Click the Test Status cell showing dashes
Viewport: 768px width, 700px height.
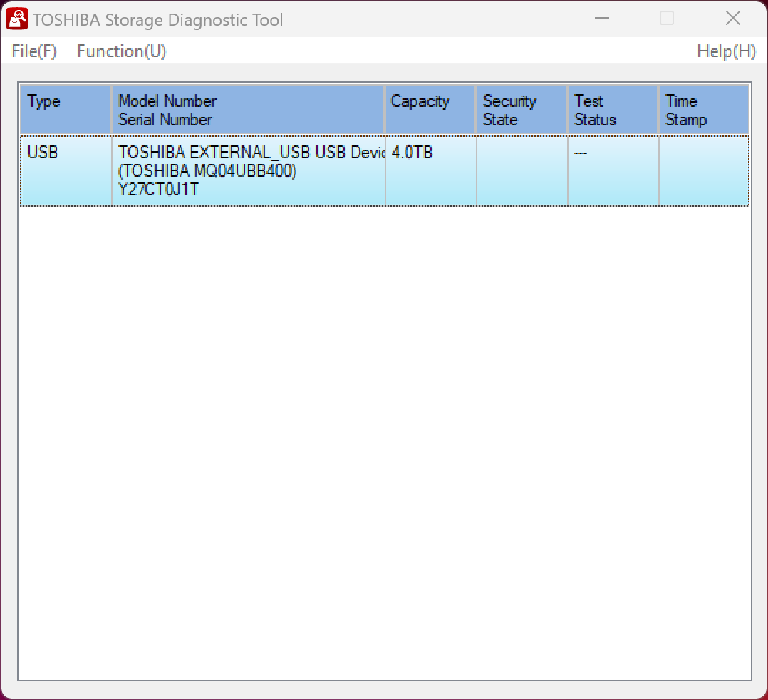tap(582, 153)
